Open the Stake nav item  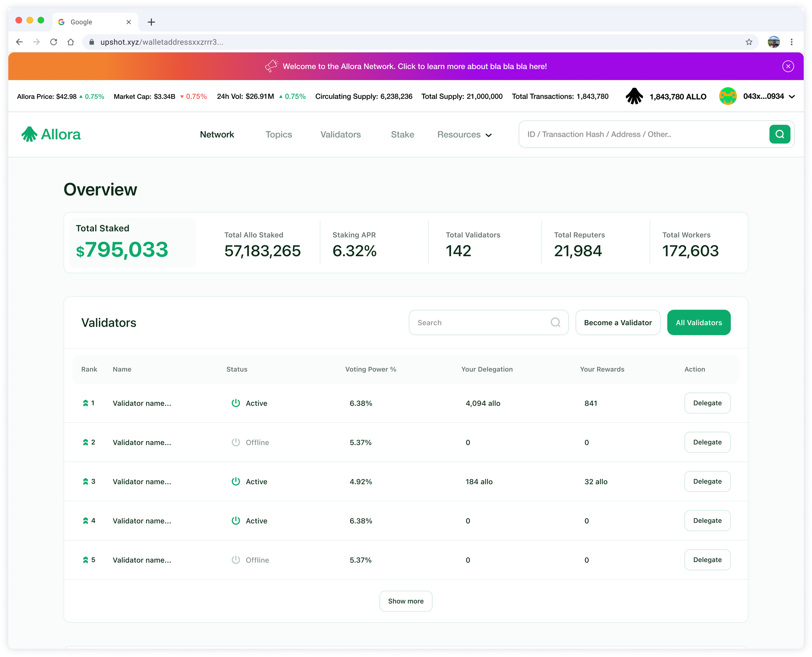pos(402,134)
